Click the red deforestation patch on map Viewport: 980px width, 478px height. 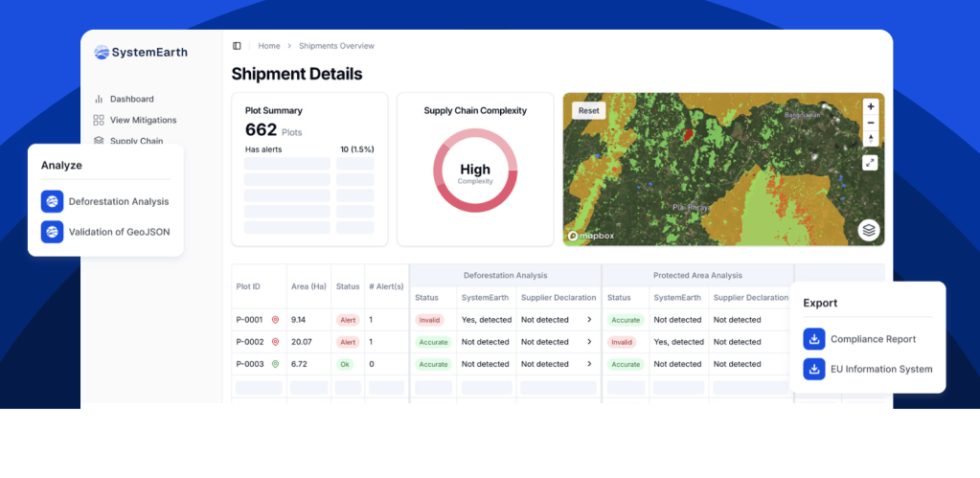[688, 134]
